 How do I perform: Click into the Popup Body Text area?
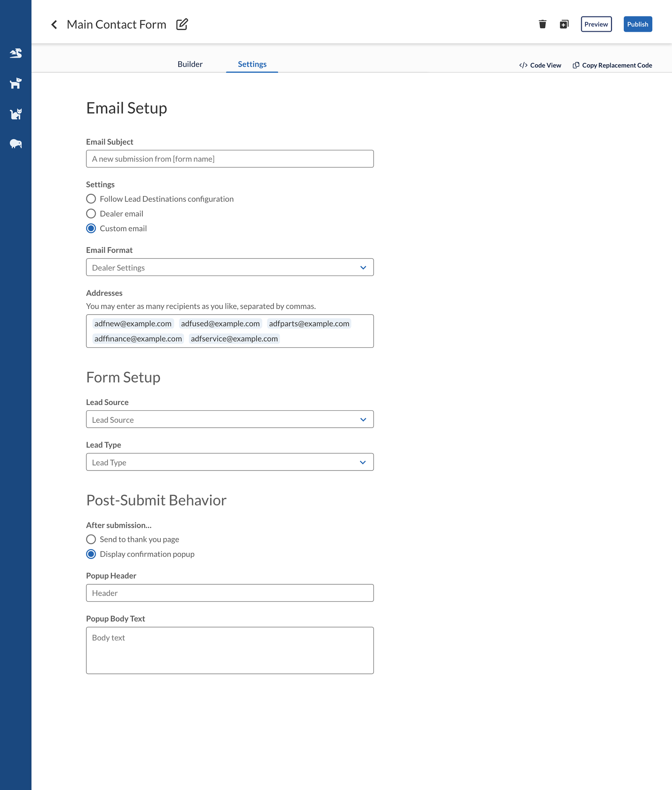pos(230,651)
